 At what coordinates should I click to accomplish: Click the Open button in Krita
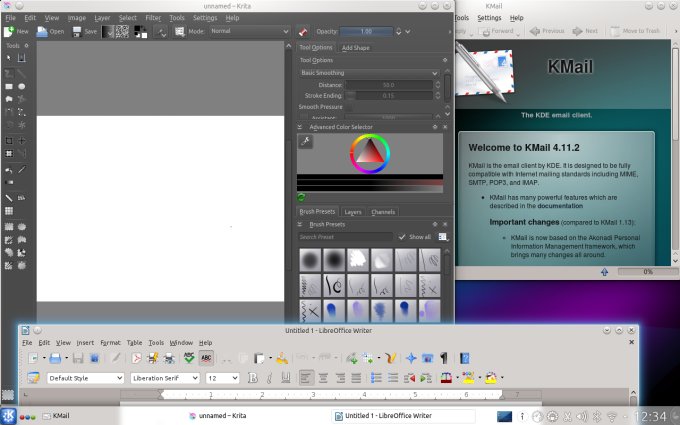(50, 31)
